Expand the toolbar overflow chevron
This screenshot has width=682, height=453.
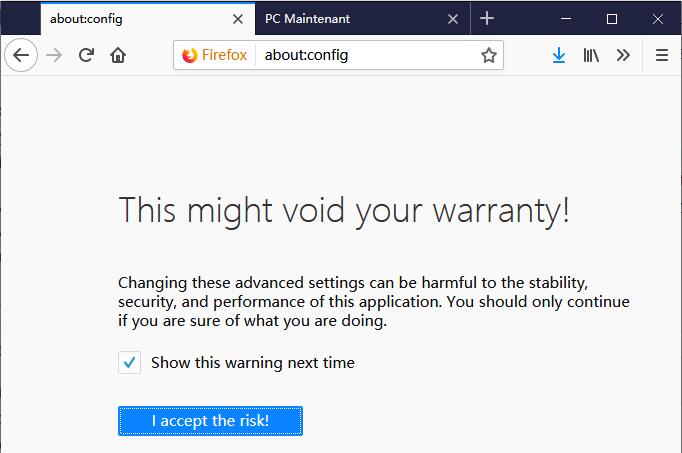tap(623, 55)
